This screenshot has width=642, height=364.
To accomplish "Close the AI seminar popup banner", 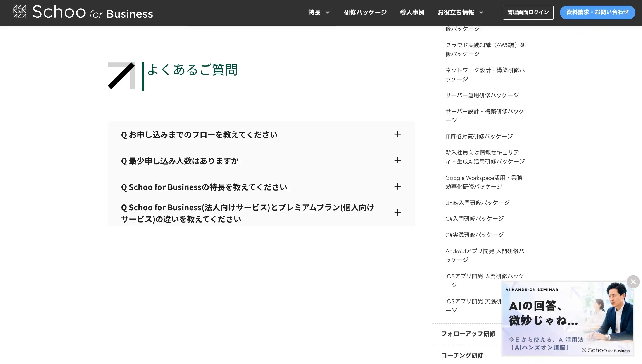I will point(633,282).
